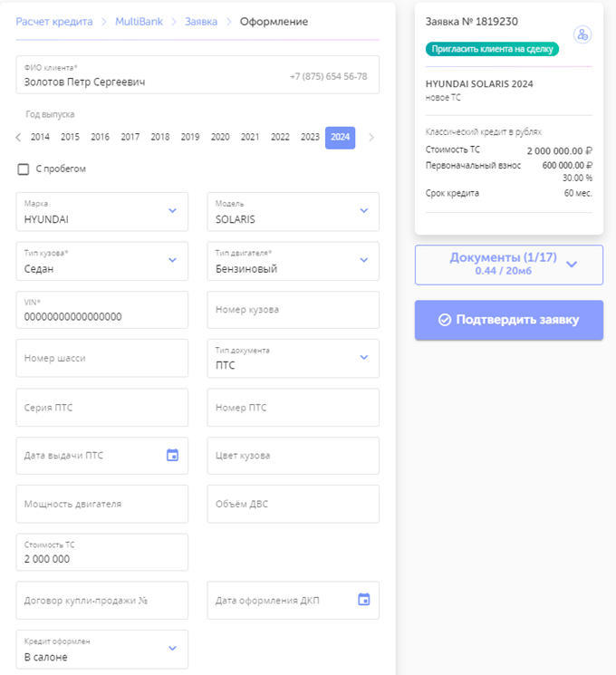Select year 2023 tab
The width and height of the screenshot is (616, 675).
[310, 138]
